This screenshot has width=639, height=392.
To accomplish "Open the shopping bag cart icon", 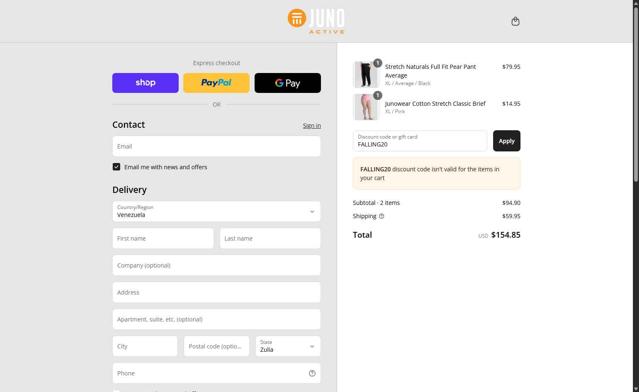I will [x=515, y=22].
